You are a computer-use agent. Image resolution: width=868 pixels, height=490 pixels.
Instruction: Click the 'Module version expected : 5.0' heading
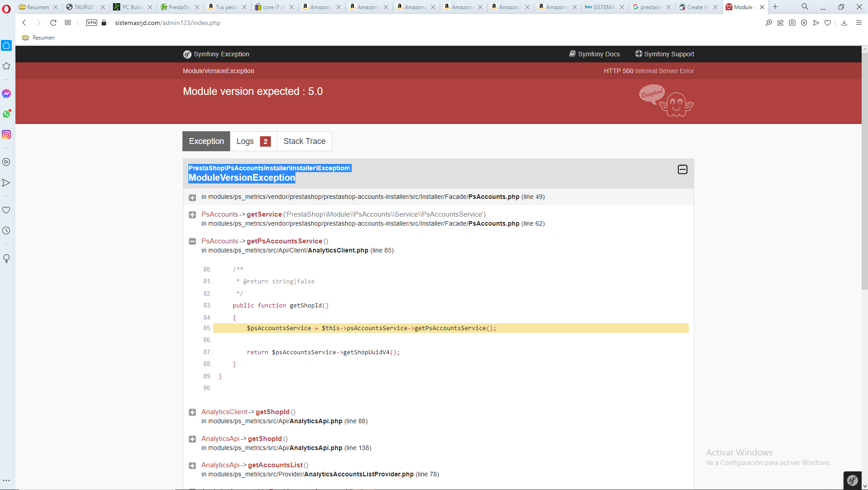point(253,91)
